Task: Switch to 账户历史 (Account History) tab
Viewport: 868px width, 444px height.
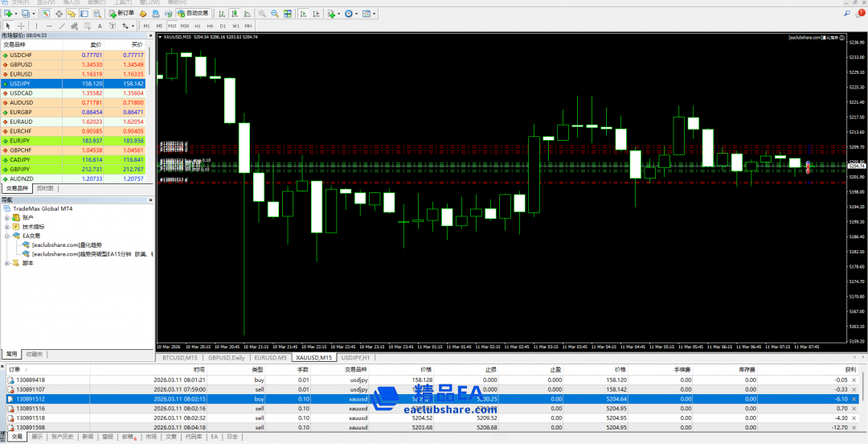Action: point(62,437)
